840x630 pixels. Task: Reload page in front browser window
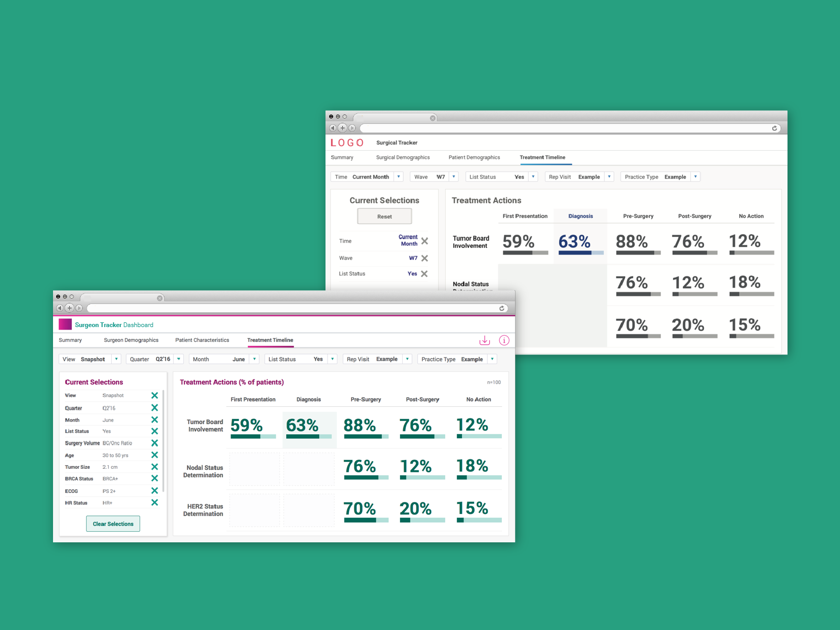pyautogui.click(x=502, y=308)
